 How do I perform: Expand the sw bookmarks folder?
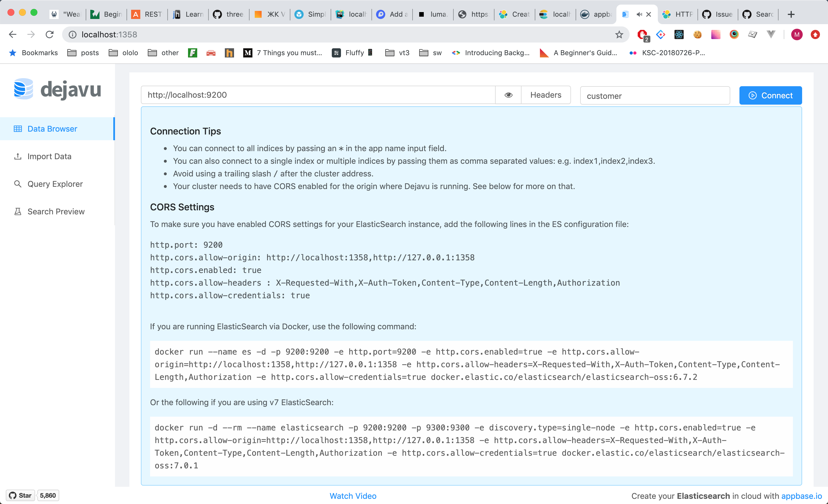click(x=430, y=53)
